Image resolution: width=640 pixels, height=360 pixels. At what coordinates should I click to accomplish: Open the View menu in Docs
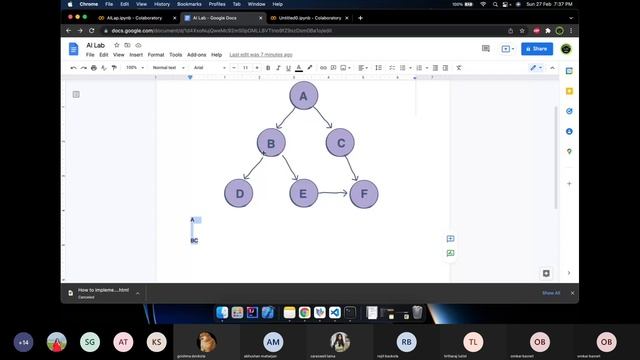pyautogui.click(x=118, y=55)
